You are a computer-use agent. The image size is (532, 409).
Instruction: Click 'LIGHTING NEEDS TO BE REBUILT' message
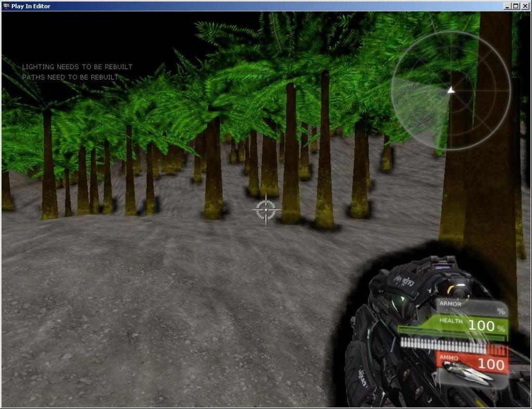click(77, 67)
